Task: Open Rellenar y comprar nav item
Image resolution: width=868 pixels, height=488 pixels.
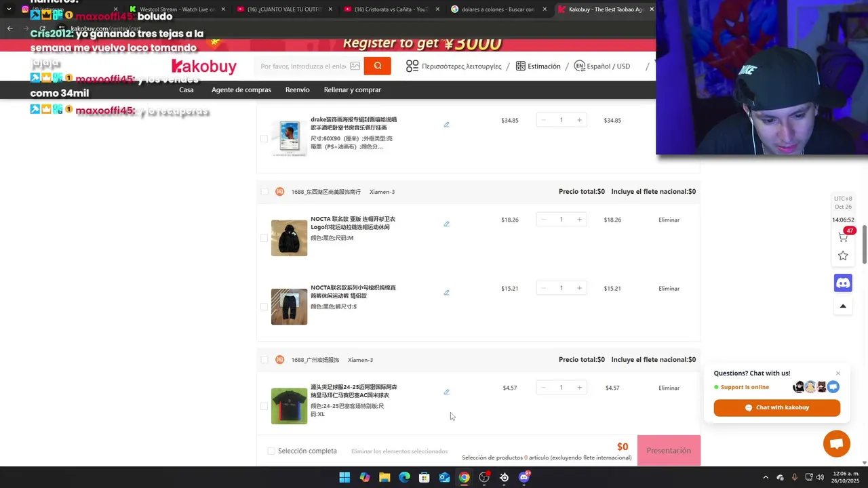Action: [x=353, y=89]
